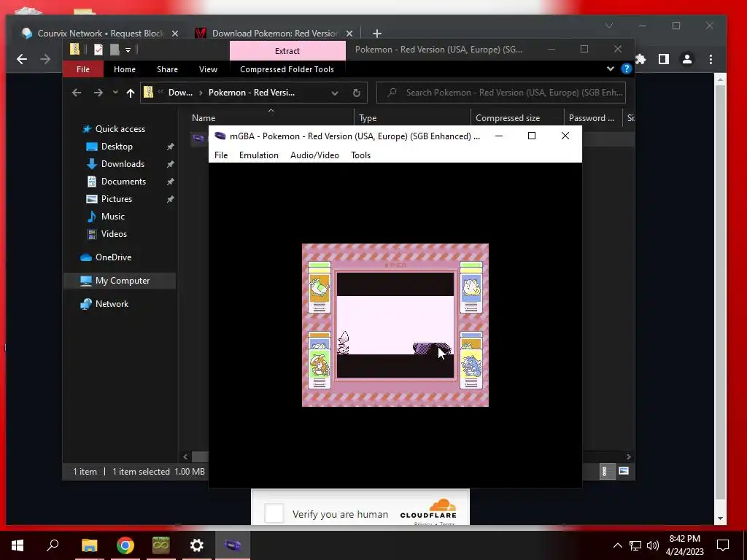Open Settings gear on taskbar
The image size is (747, 560).
pyautogui.click(x=197, y=545)
